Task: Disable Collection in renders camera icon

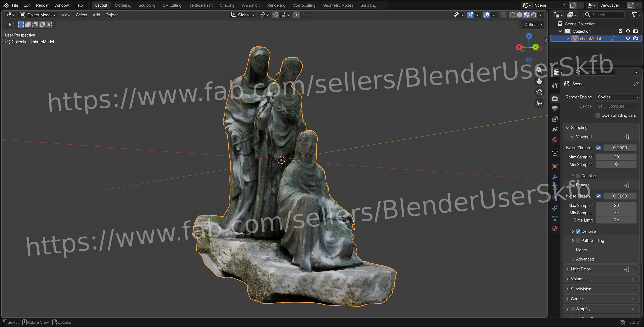Action: click(x=635, y=31)
